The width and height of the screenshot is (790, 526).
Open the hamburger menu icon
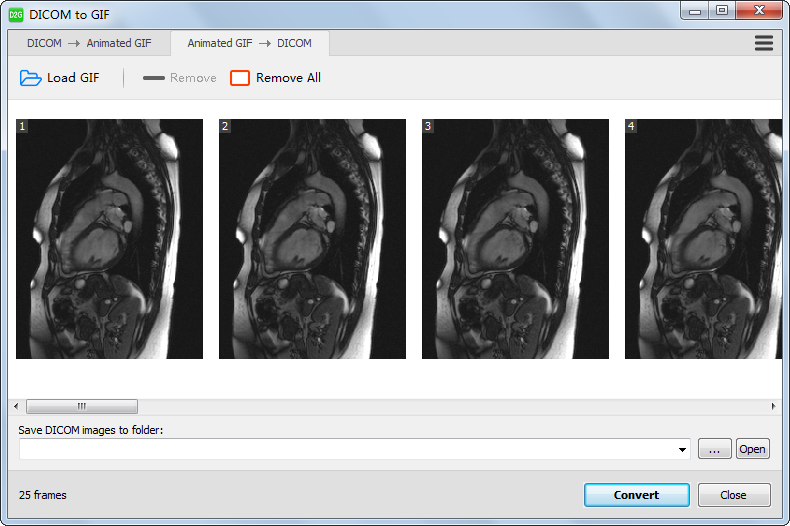764,43
